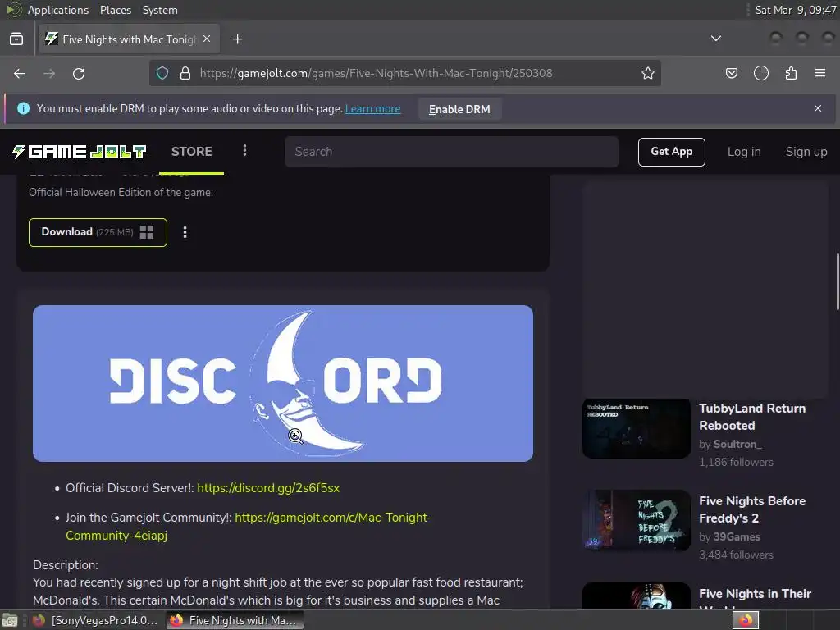Open the discord.gg/2s6f5sx invite link

(x=268, y=488)
